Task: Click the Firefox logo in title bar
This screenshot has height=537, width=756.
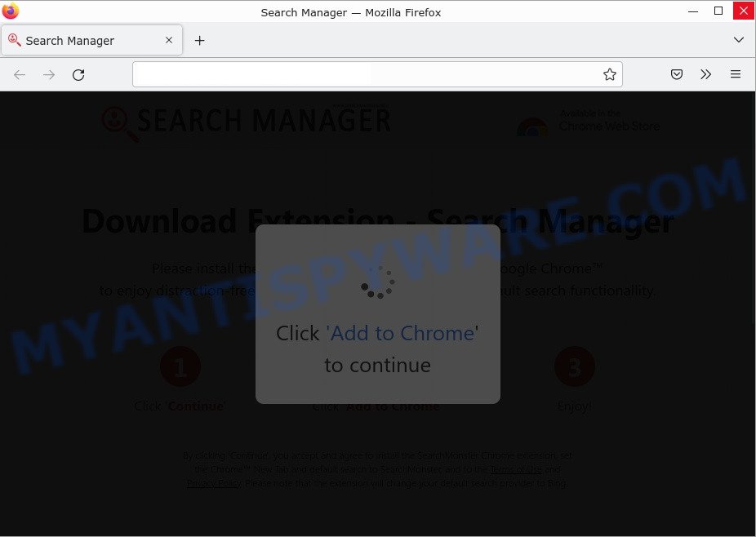Action: click(x=10, y=11)
